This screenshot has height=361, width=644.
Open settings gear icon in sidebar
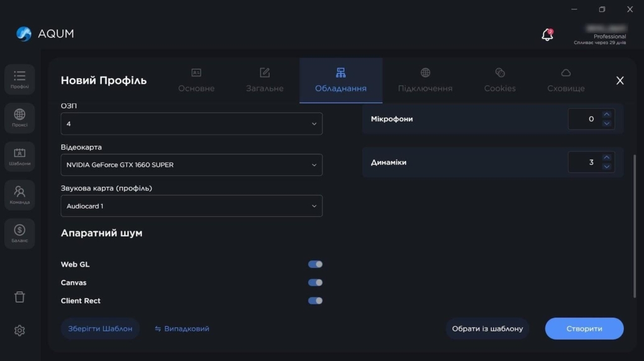19,330
